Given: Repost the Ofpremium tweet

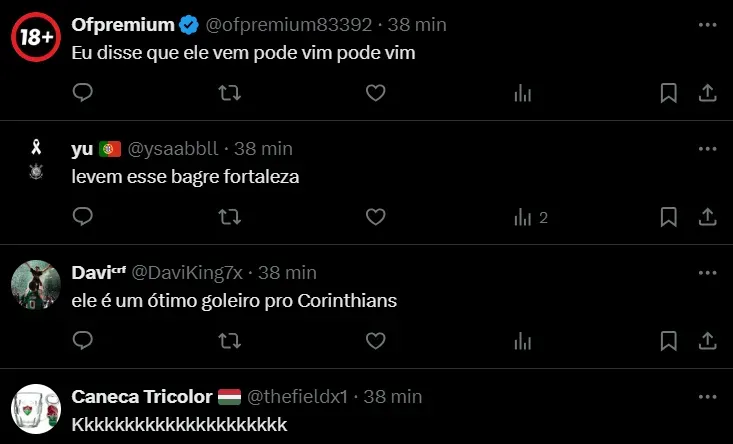Looking at the screenshot, I should pos(229,93).
